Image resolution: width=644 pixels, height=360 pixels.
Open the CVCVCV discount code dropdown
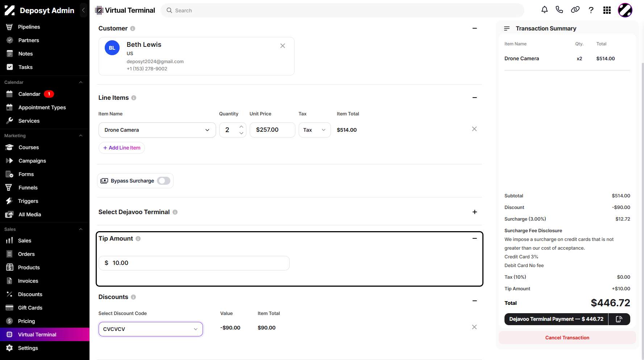pos(151,329)
